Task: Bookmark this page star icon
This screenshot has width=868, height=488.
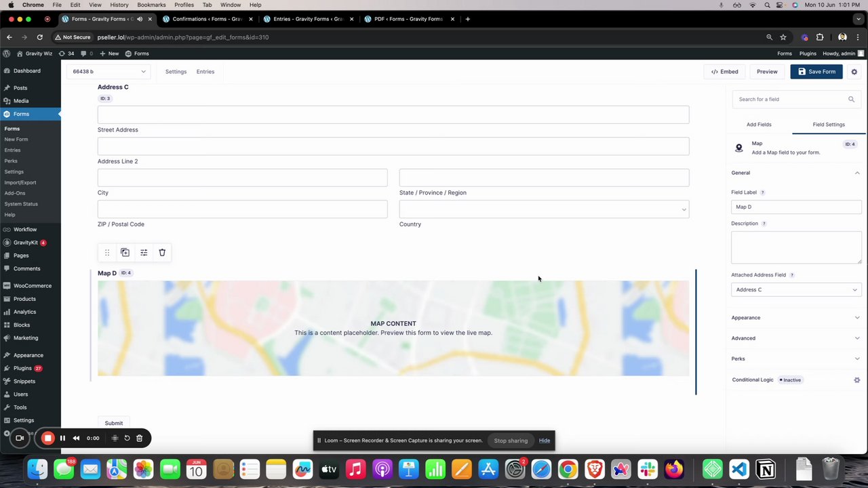Action: tap(783, 37)
